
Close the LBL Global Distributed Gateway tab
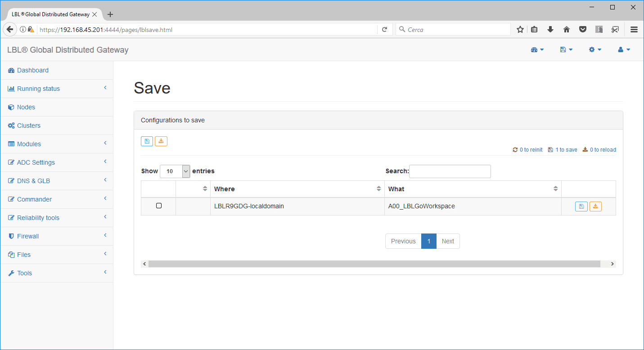click(95, 14)
